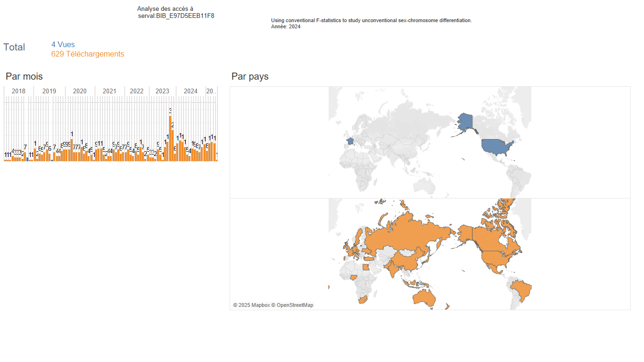Click the '629 Téléchargements' total label
Image resolution: width=644 pixels, height=362 pixels.
88,54
